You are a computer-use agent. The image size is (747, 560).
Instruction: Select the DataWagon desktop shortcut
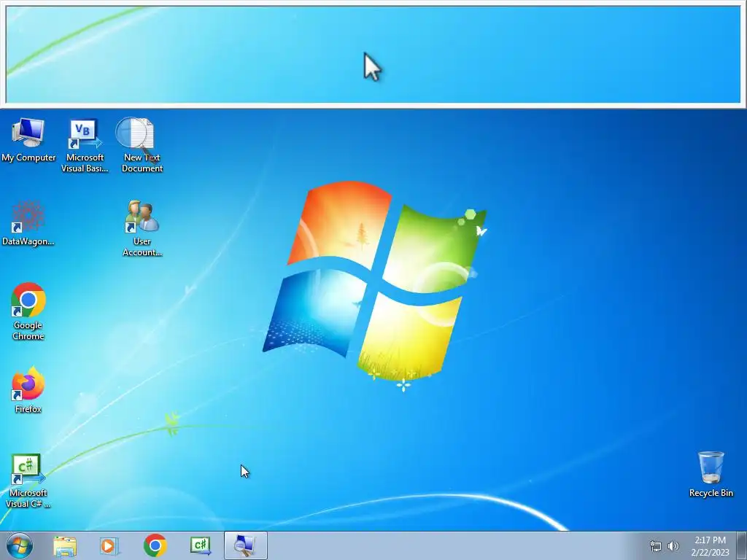click(28, 223)
